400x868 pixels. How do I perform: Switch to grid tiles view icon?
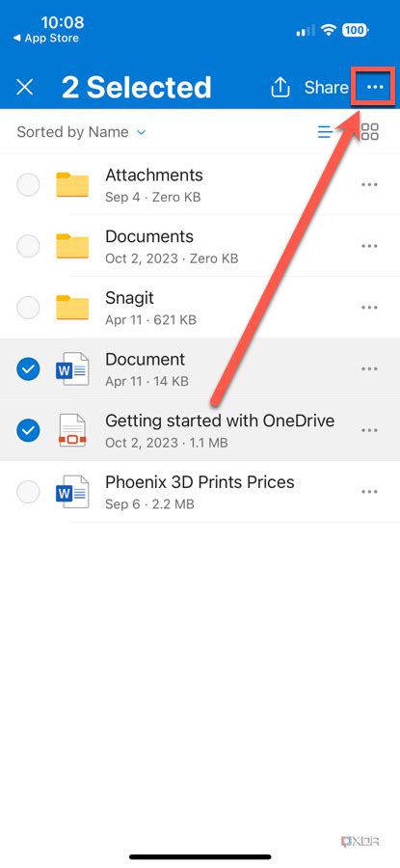tap(369, 132)
